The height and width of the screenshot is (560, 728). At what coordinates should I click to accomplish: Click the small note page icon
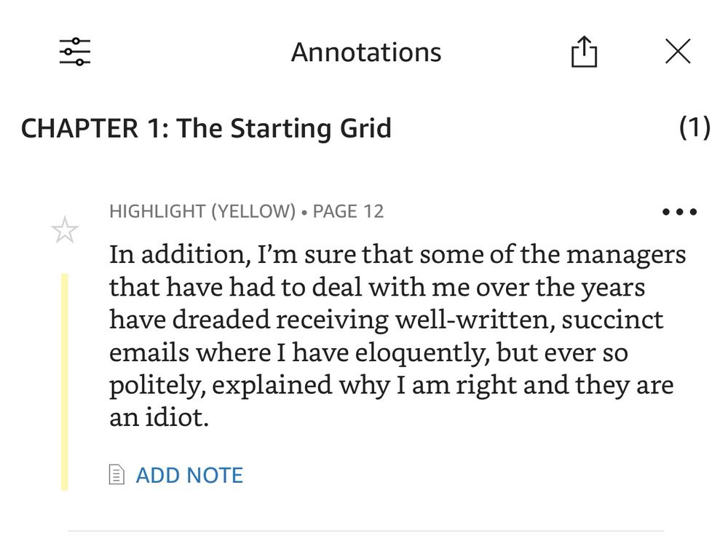click(116, 475)
